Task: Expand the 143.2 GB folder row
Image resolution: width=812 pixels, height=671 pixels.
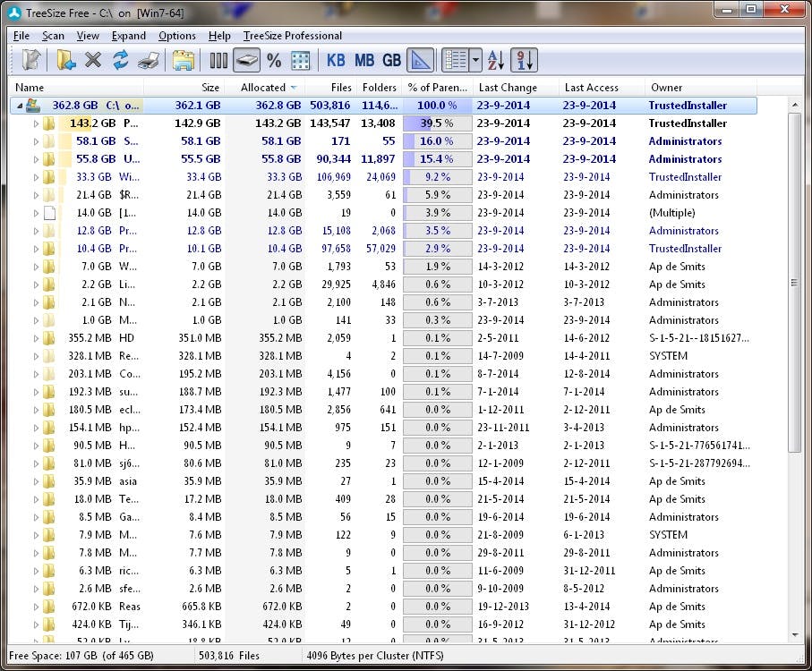Action: (36, 123)
